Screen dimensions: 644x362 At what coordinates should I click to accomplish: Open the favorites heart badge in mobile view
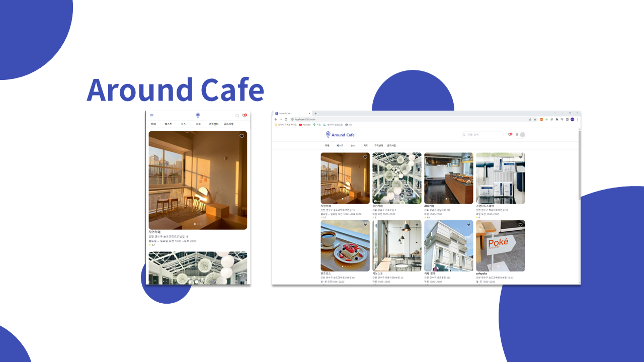click(245, 116)
